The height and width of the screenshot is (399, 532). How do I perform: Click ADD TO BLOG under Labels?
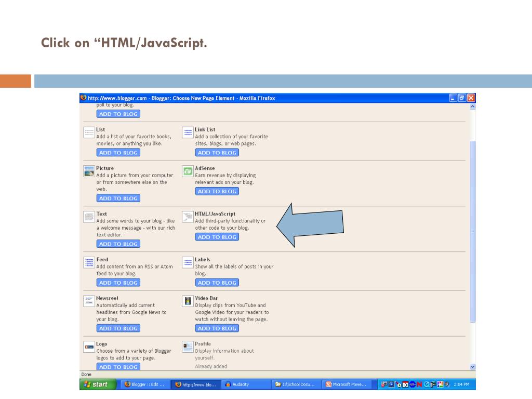[217, 283]
